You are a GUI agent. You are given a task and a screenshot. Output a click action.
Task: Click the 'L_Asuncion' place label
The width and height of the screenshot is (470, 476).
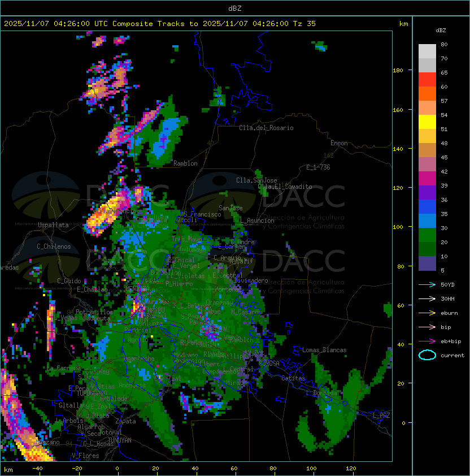(x=256, y=220)
